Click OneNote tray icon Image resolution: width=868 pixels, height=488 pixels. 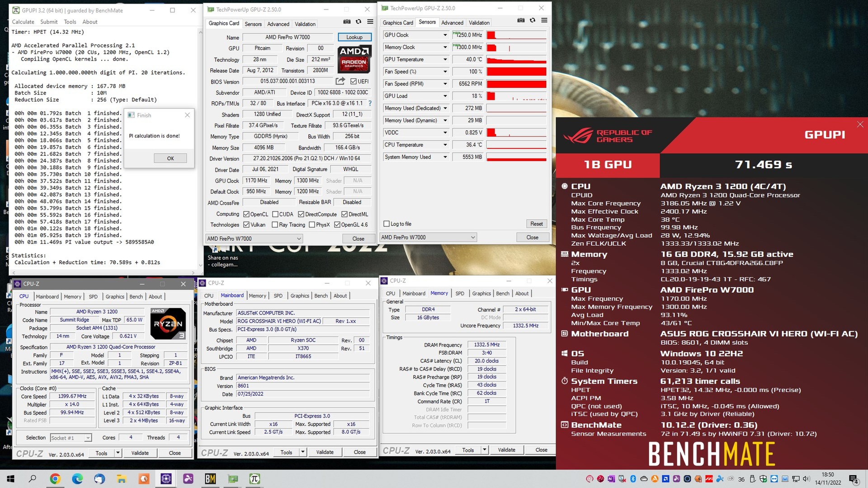pyautogui.click(x=611, y=479)
